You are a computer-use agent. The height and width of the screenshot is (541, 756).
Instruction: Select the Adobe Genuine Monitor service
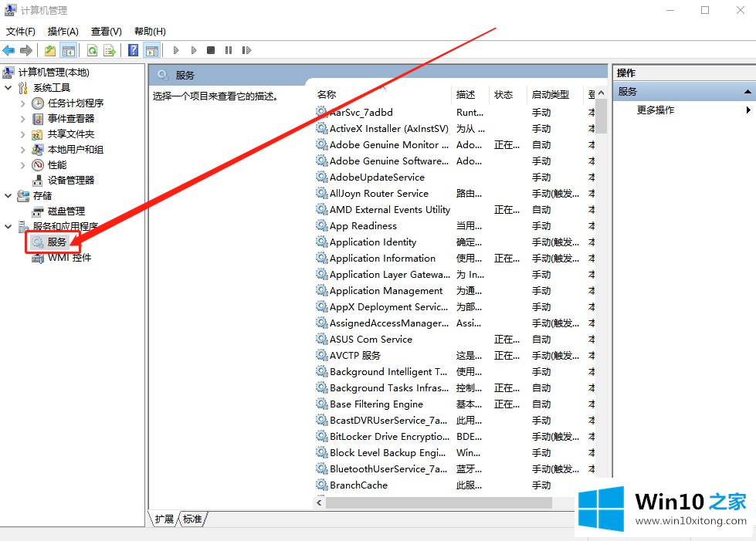point(389,144)
